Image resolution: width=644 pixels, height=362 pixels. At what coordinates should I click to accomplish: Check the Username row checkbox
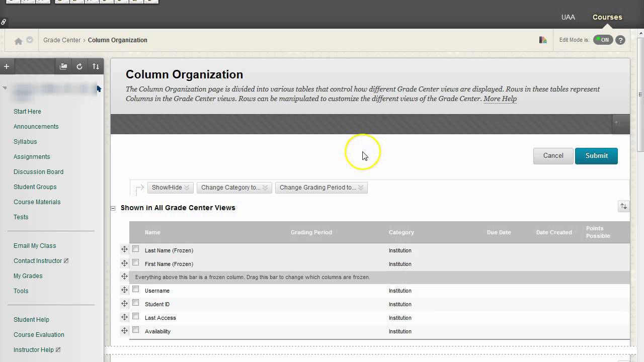coord(135,289)
